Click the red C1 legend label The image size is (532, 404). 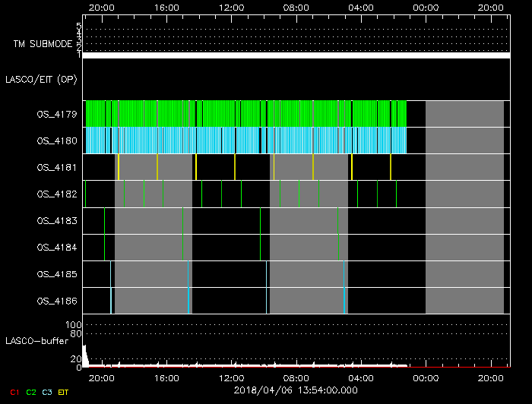point(13,392)
